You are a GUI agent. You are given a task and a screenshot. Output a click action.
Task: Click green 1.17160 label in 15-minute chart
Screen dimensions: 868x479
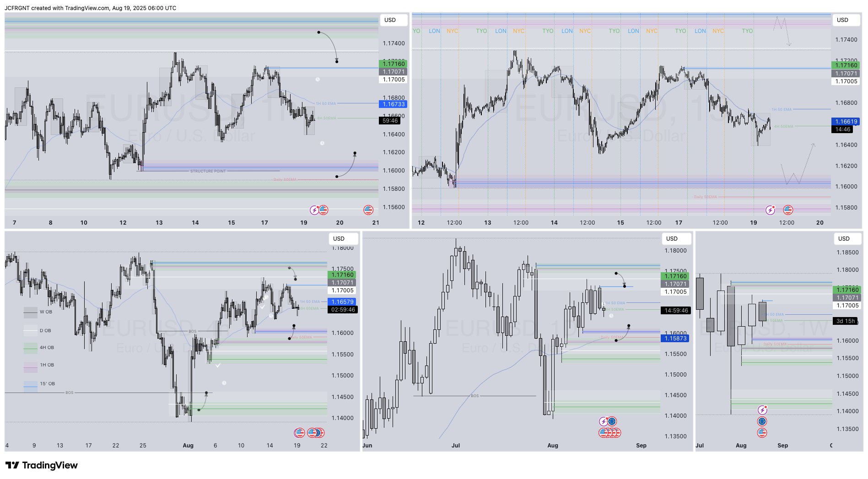coord(846,65)
